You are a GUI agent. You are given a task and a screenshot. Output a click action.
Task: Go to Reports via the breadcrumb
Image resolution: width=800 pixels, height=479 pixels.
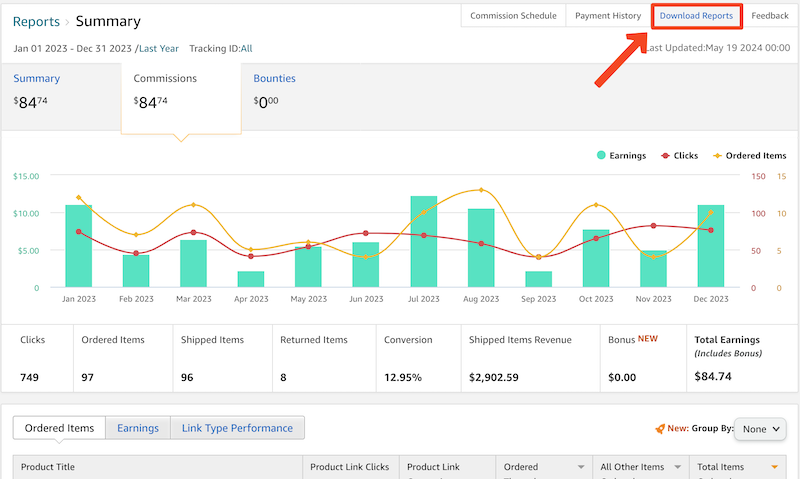(36, 21)
